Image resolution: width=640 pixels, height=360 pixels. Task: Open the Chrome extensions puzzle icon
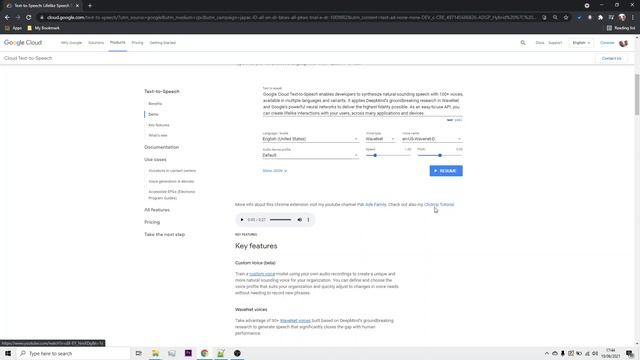600,18
